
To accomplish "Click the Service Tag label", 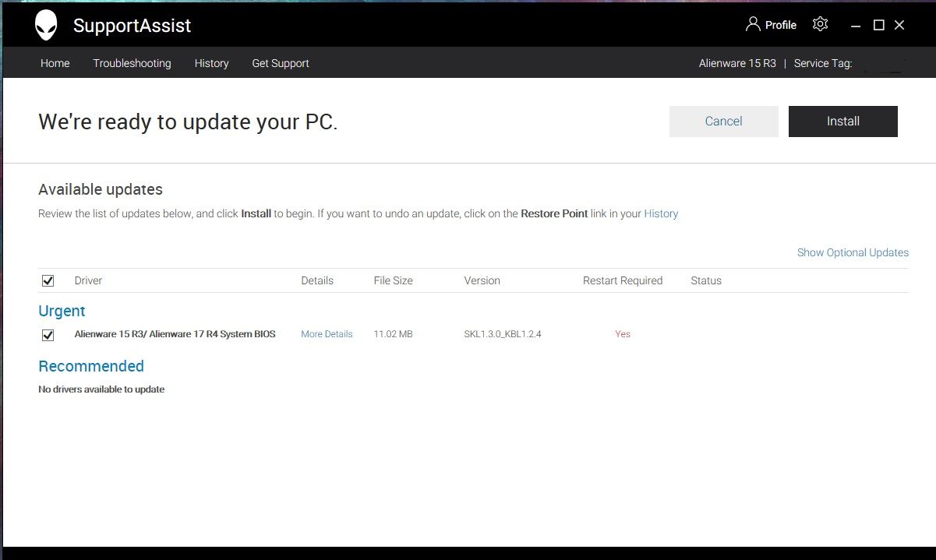I will pos(823,63).
